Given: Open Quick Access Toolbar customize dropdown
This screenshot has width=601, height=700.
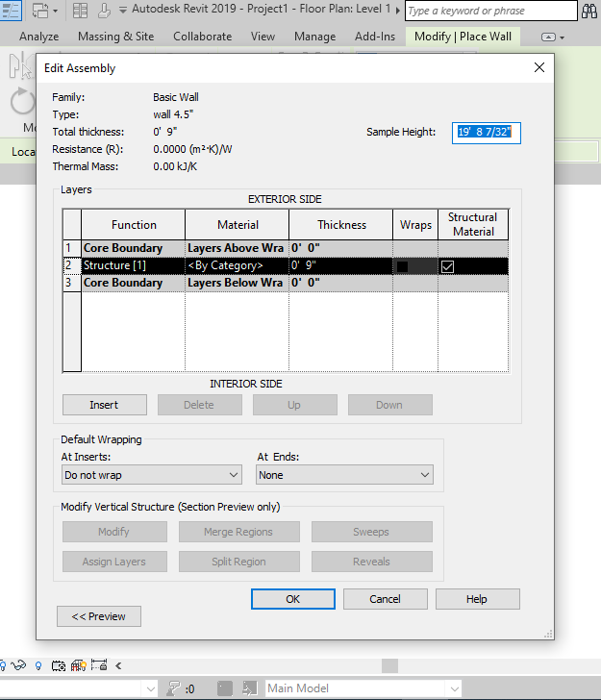Looking at the screenshot, I should 123,10.
